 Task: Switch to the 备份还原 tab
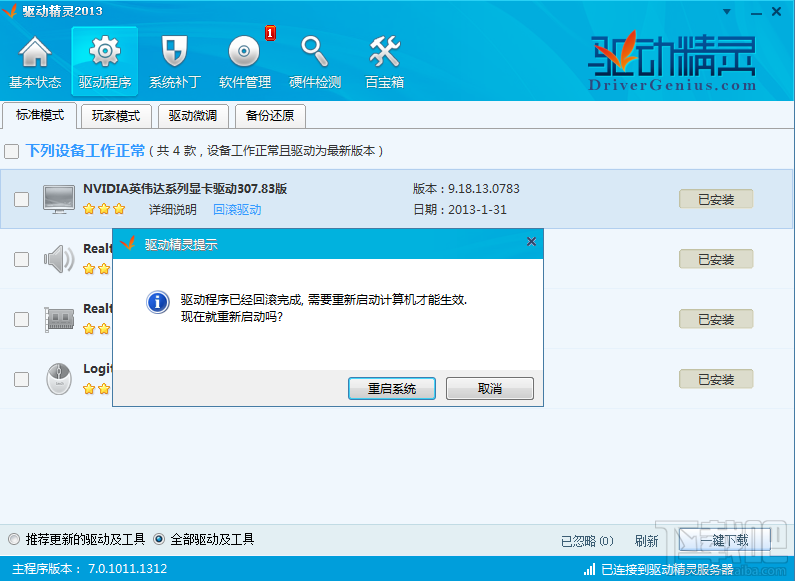pyautogui.click(x=270, y=116)
